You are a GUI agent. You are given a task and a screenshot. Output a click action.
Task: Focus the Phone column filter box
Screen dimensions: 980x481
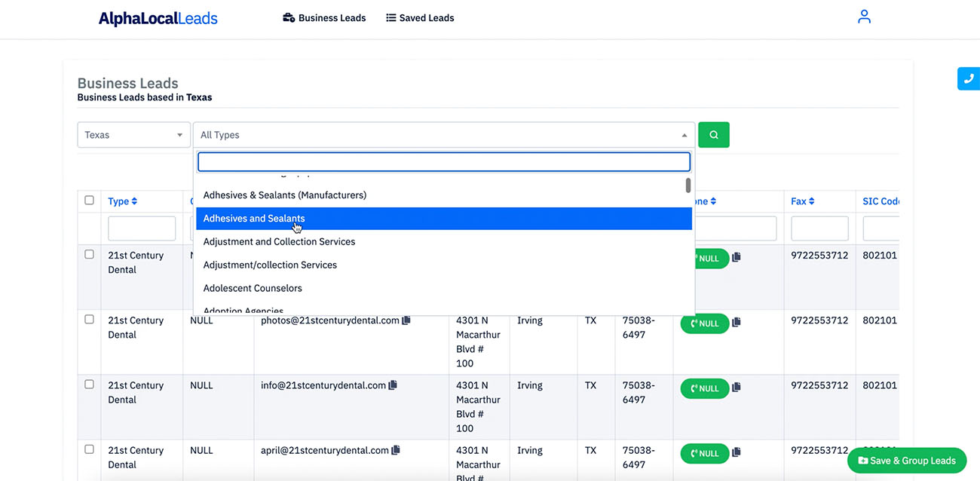click(x=735, y=228)
